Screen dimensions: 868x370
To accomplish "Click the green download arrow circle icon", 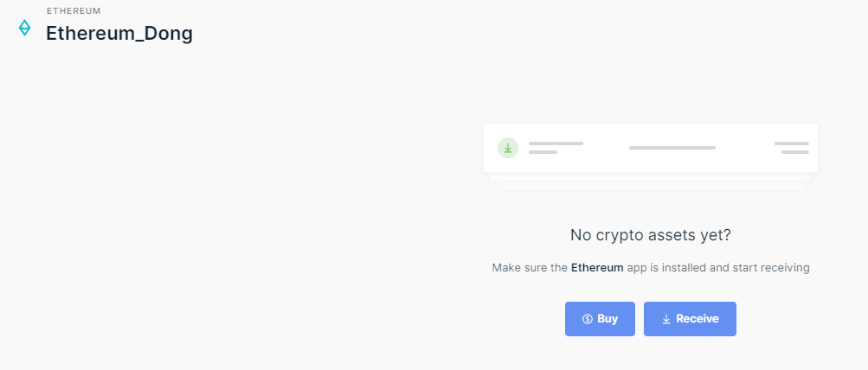I will pyautogui.click(x=508, y=148).
